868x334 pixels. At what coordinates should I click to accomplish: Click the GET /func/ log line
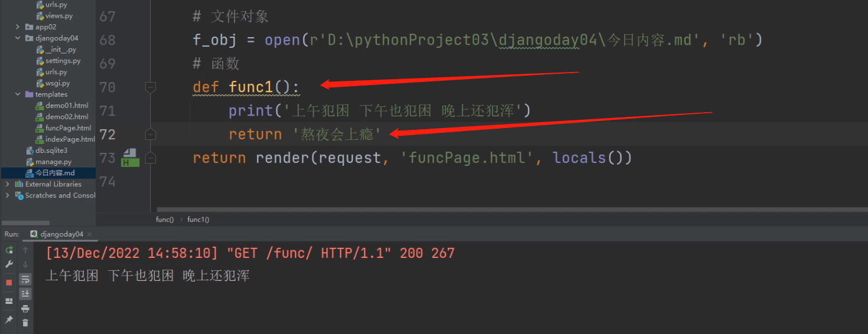tap(250, 254)
